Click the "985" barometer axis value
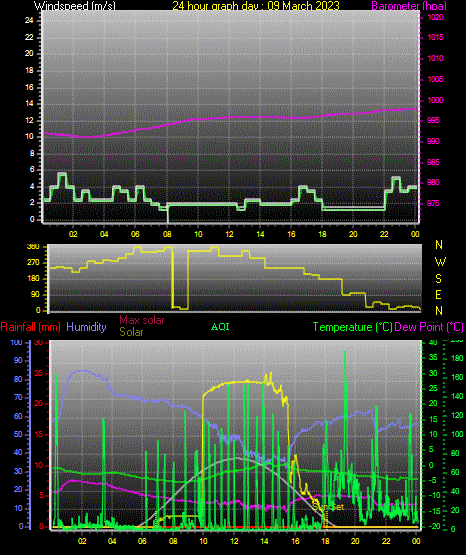This screenshot has width=466, height=555. pos(433,162)
